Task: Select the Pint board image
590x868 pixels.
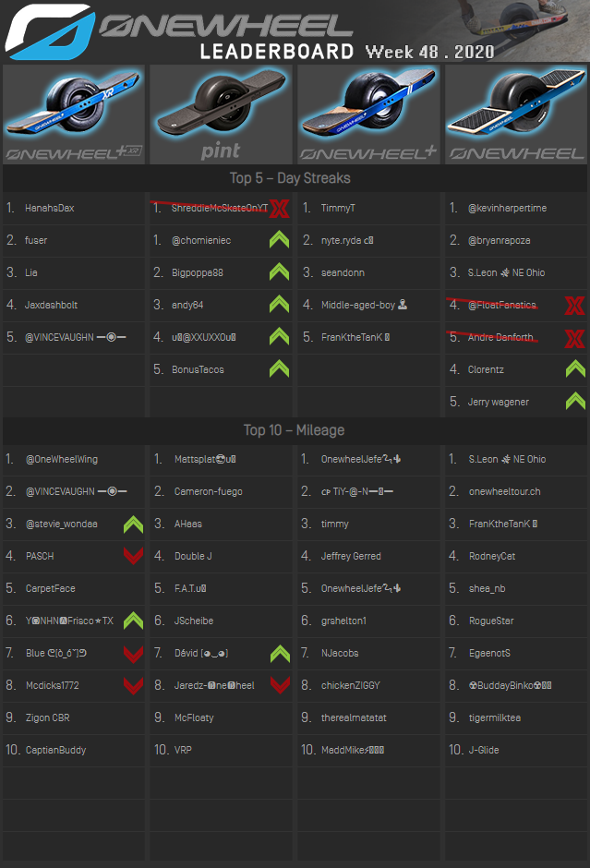Action: click(221, 114)
